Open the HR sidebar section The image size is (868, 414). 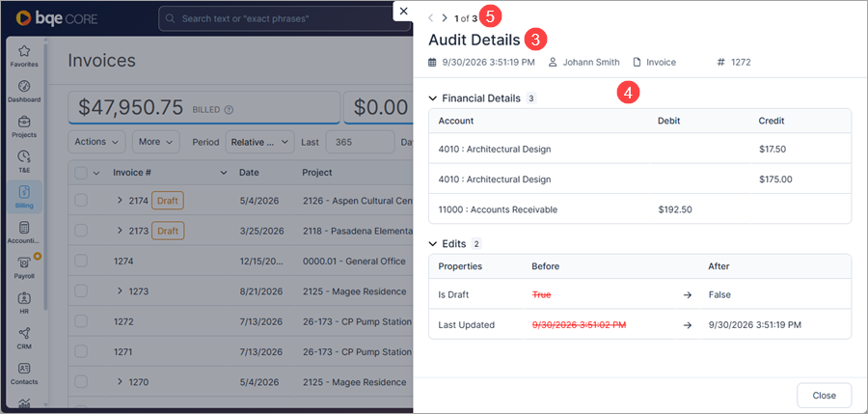24,303
